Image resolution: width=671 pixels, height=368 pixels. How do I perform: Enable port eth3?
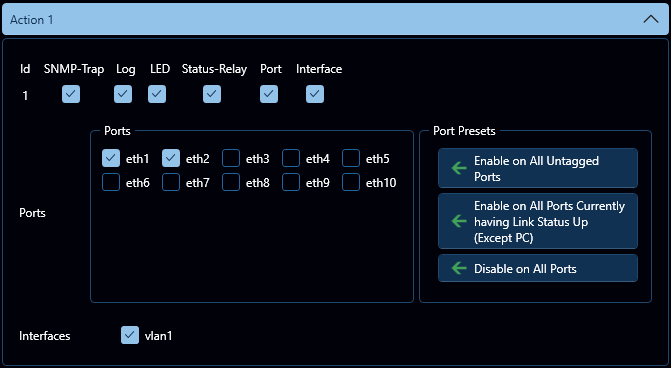point(231,158)
